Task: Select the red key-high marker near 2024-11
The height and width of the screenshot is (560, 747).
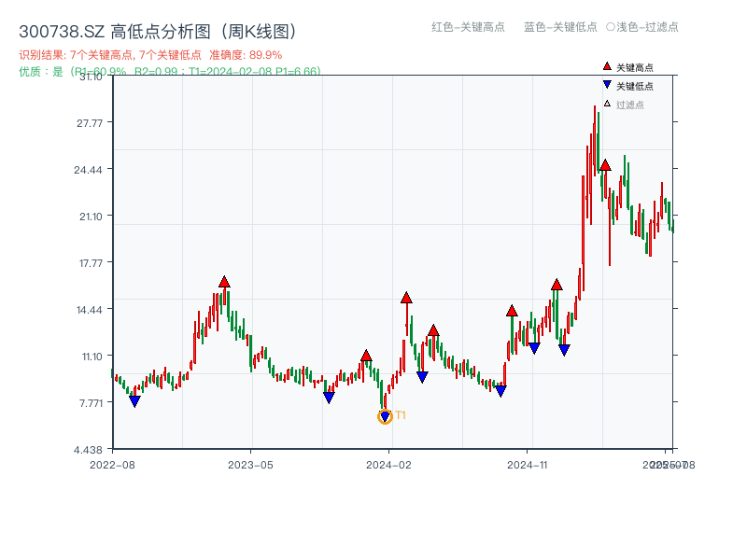Action: tap(512, 311)
